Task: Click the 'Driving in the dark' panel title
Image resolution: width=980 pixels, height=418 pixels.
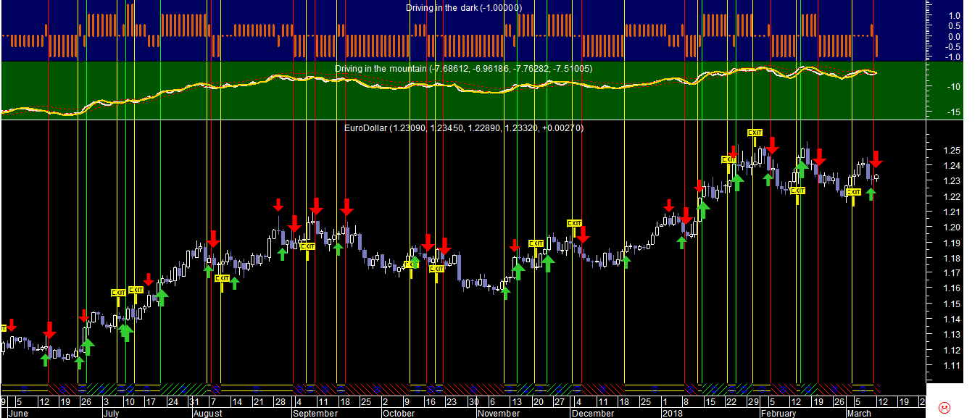Action: click(463, 8)
